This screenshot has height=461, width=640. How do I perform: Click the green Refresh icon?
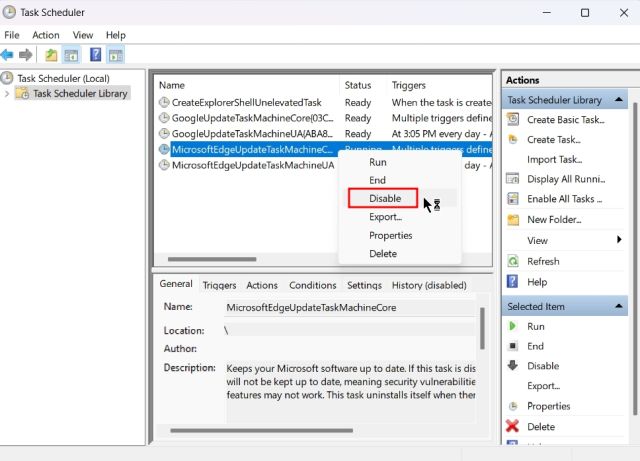tap(513, 261)
